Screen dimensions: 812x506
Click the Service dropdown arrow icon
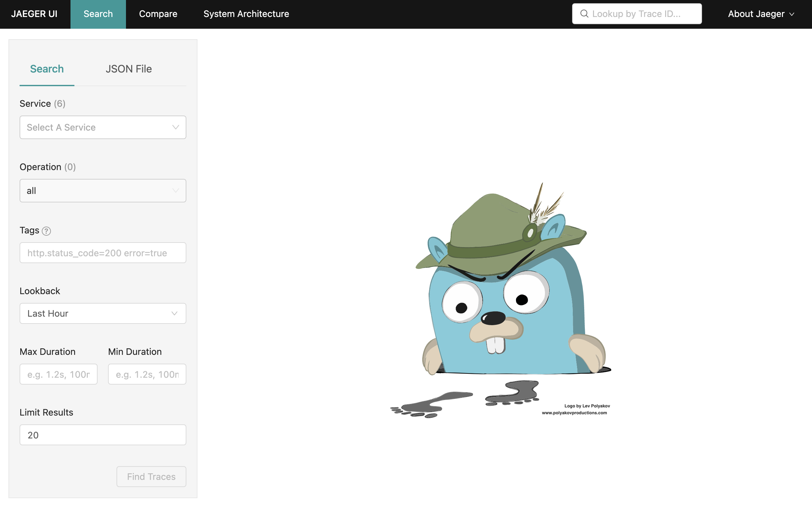point(175,127)
